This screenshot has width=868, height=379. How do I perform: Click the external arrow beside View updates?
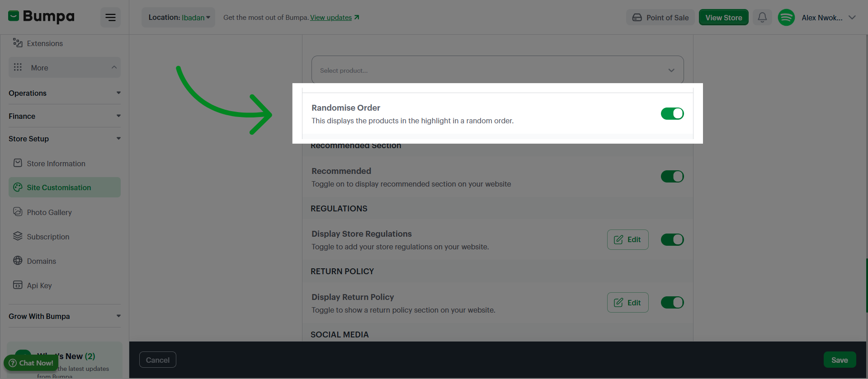click(x=357, y=17)
